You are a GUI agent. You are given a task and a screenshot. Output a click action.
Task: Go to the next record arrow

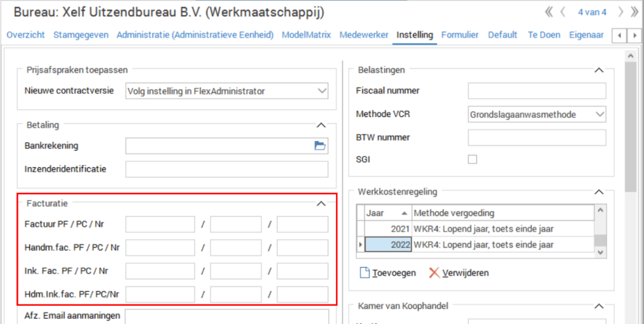620,12
